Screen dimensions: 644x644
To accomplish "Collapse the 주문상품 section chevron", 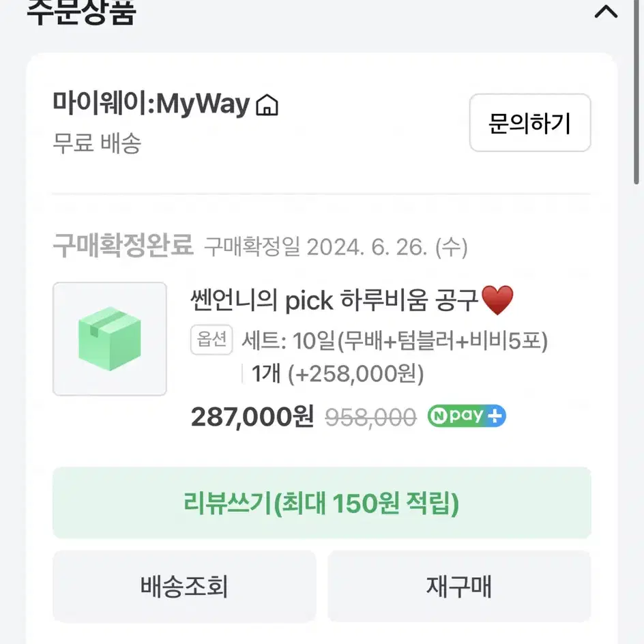I will 606,12.
